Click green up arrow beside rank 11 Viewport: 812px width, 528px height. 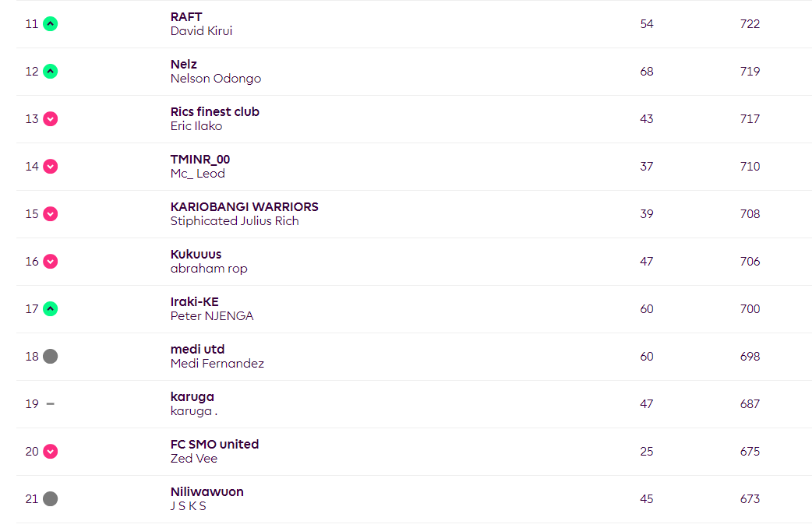pyautogui.click(x=50, y=24)
